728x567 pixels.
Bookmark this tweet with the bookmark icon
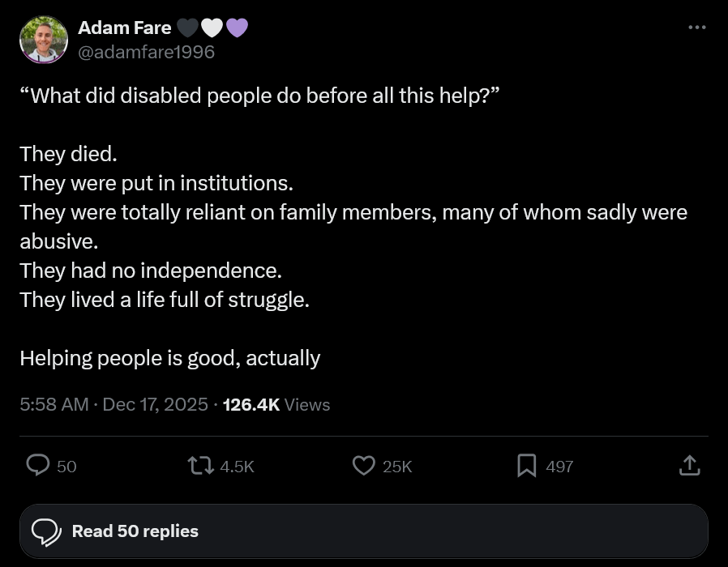click(527, 465)
